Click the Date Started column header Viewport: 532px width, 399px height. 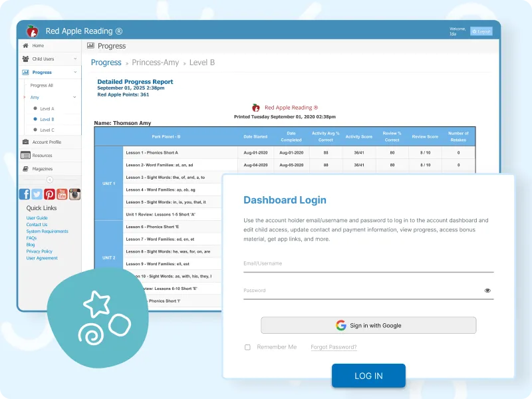pyautogui.click(x=255, y=137)
